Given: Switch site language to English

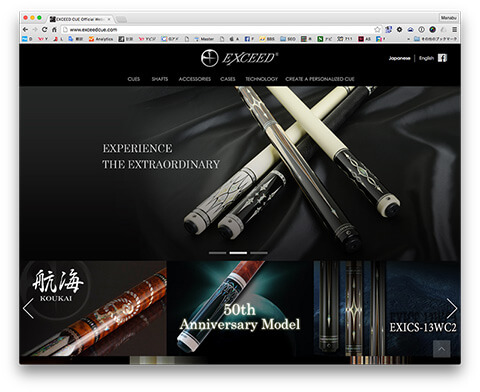Looking at the screenshot, I should point(426,58).
